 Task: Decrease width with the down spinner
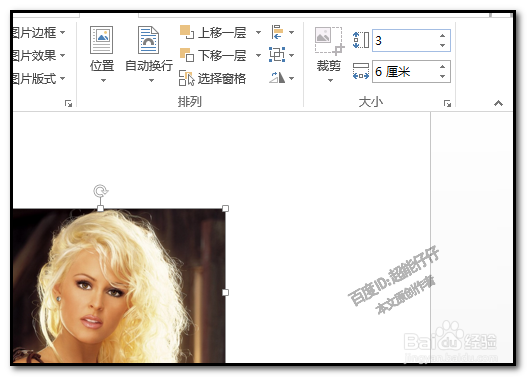click(x=443, y=76)
